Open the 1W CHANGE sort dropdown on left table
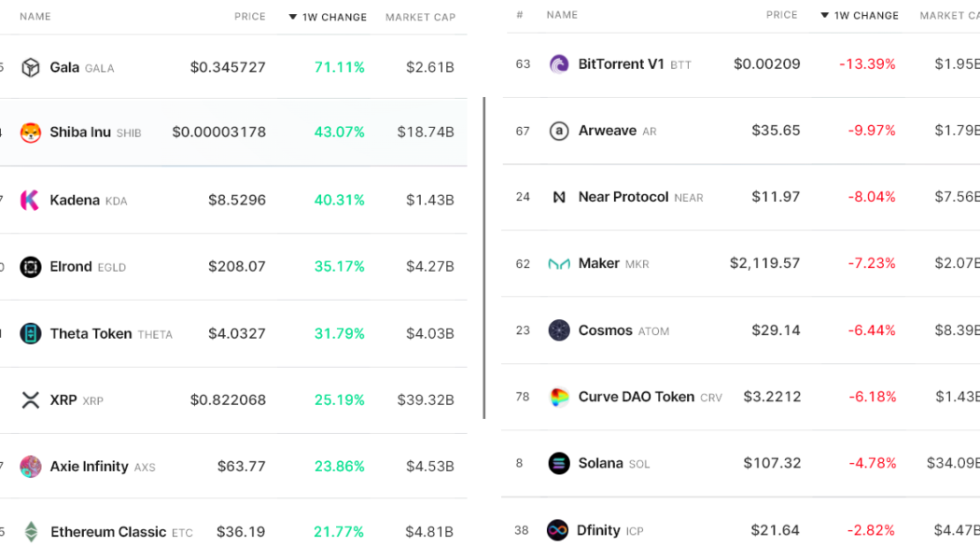Screen dimensions: 980x560 point(328,16)
